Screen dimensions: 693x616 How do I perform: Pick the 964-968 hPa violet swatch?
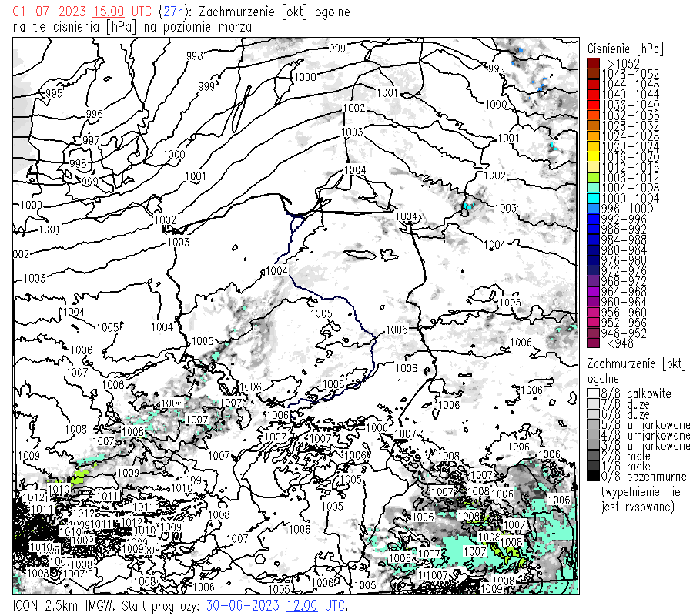[593, 292]
